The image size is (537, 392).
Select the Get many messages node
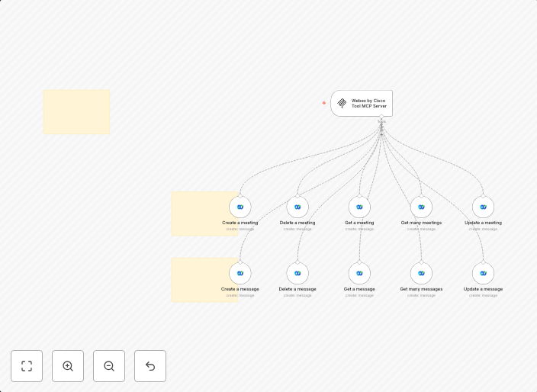coord(421,273)
